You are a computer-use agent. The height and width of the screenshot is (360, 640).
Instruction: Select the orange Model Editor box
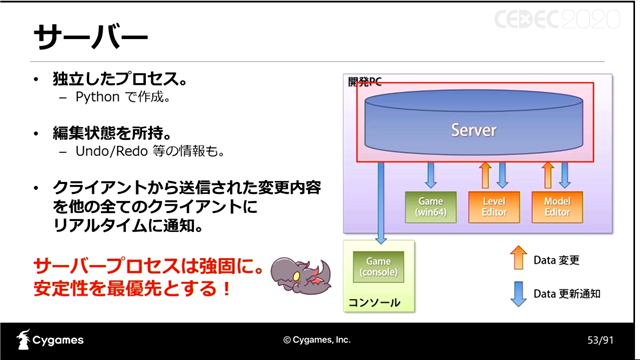(557, 207)
